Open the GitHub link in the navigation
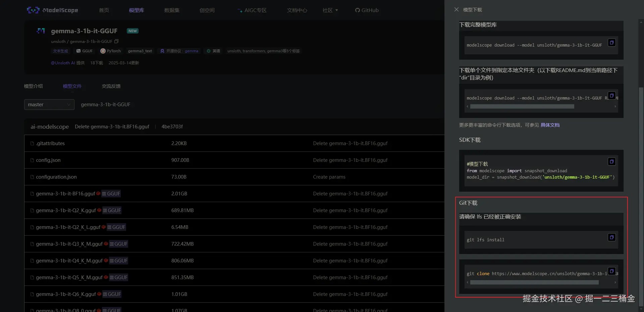 click(367, 10)
